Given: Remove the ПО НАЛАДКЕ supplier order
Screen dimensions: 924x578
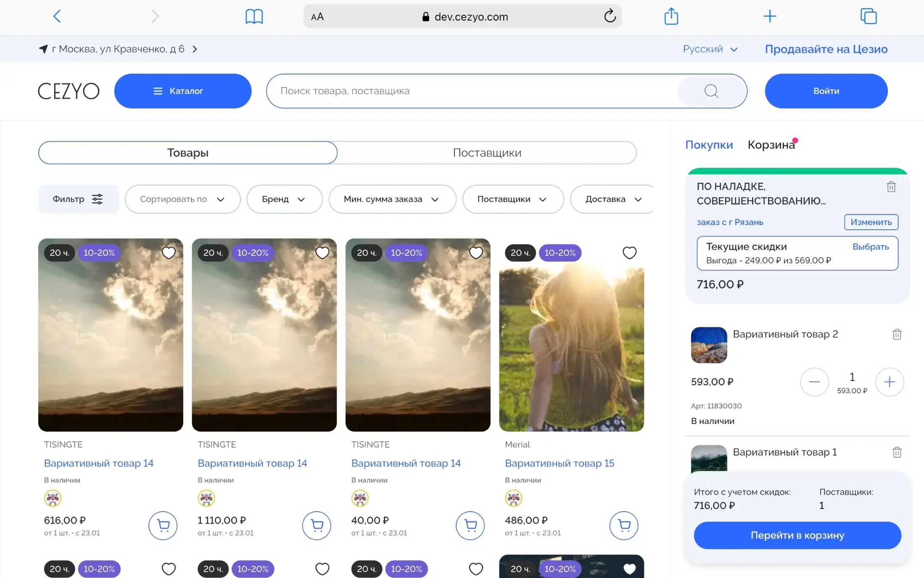Looking at the screenshot, I should coord(891,187).
